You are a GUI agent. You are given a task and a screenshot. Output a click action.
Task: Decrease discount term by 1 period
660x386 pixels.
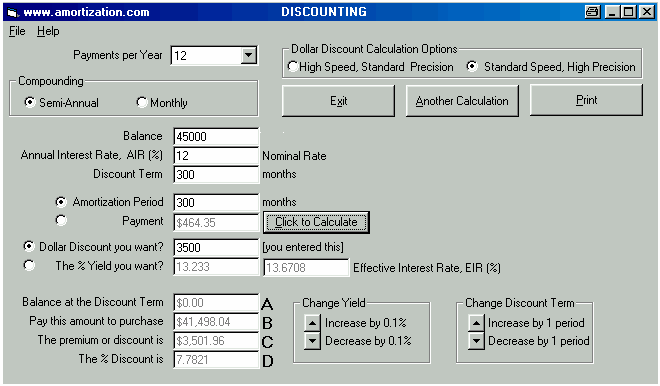[476, 341]
